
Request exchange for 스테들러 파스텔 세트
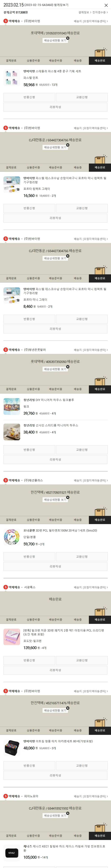pyautogui.click(x=82, y=97)
